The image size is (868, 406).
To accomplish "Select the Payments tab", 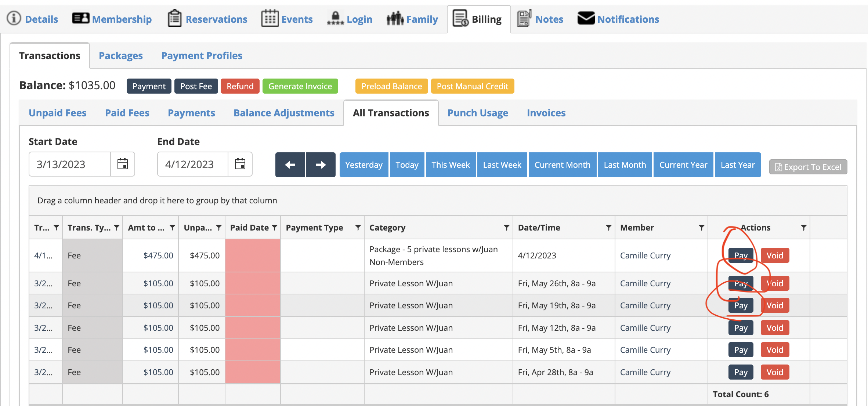I will pyautogui.click(x=191, y=113).
